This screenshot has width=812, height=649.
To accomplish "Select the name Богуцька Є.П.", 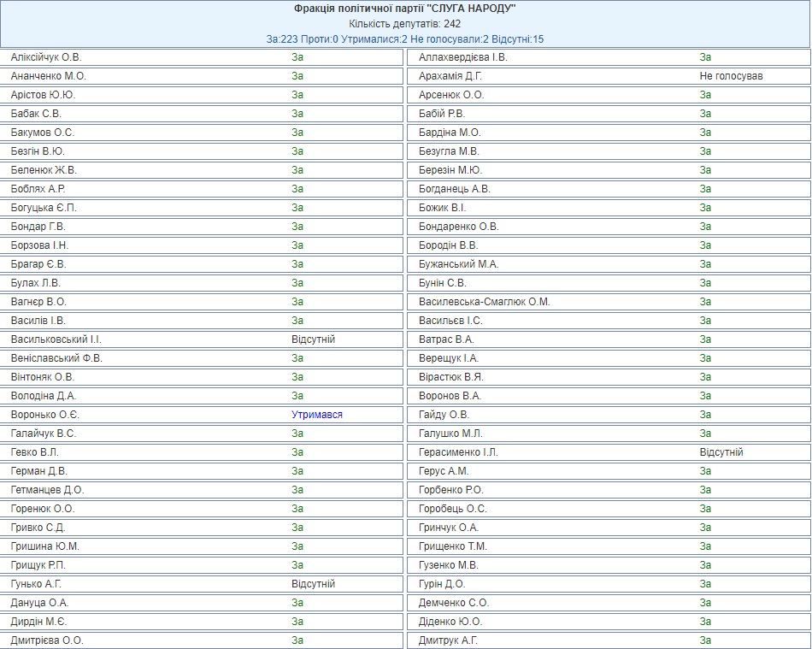I will 44,208.
